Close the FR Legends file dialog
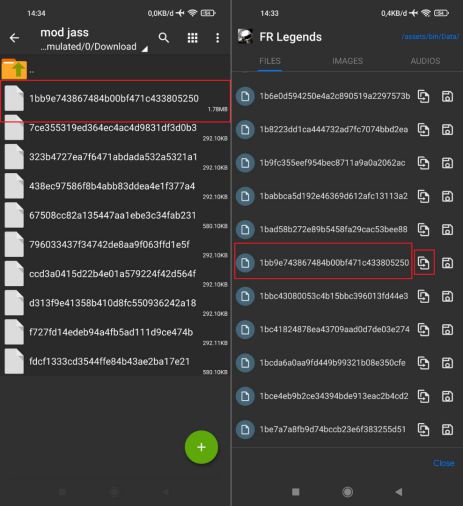 click(444, 463)
